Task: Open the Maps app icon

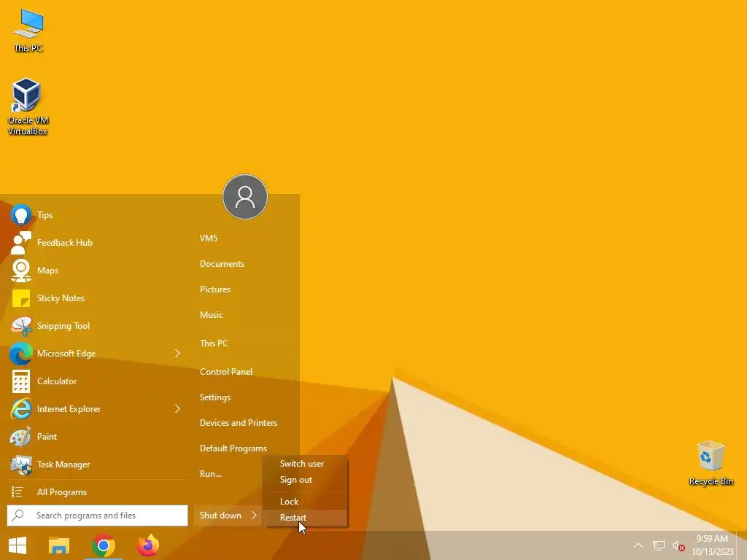Action: (21, 271)
